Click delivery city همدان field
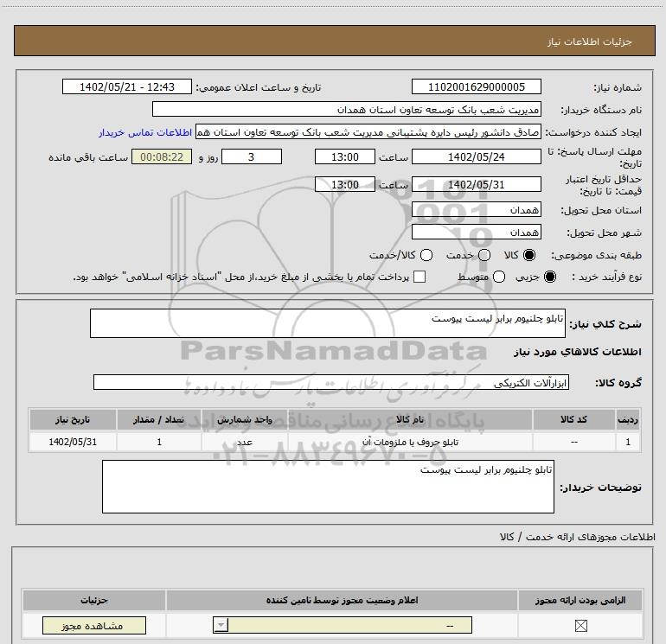The height and width of the screenshot is (644, 666). pos(476,232)
